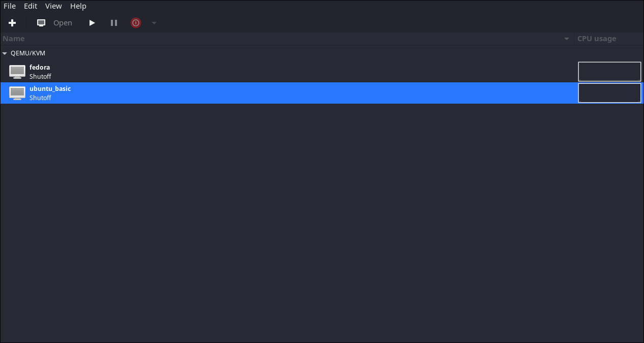Click the plus icon to create new VM

[13, 23]
